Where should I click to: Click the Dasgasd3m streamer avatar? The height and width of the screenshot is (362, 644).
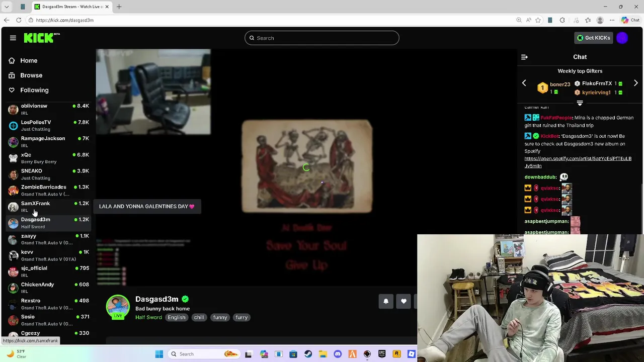(118, 307)
